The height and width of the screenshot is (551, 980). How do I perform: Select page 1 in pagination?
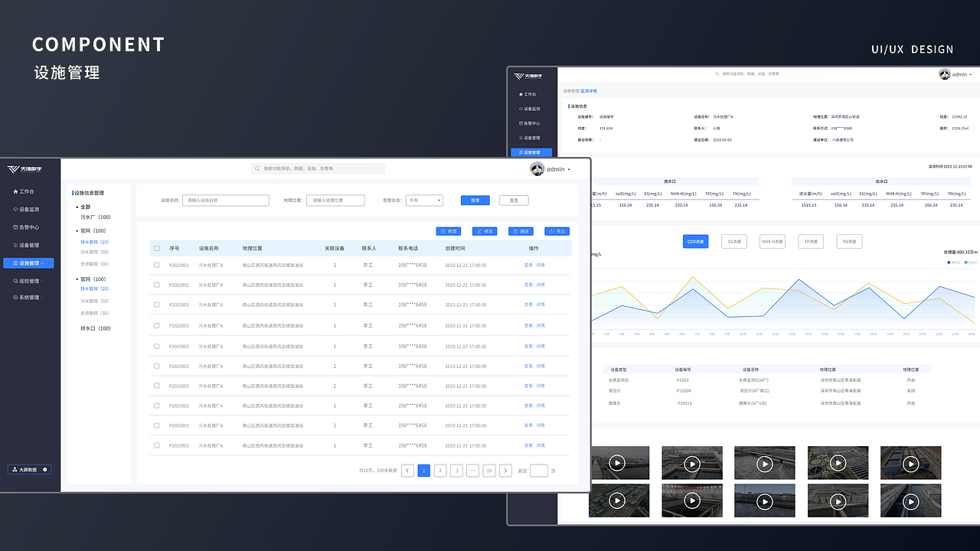tap(424, 471)
